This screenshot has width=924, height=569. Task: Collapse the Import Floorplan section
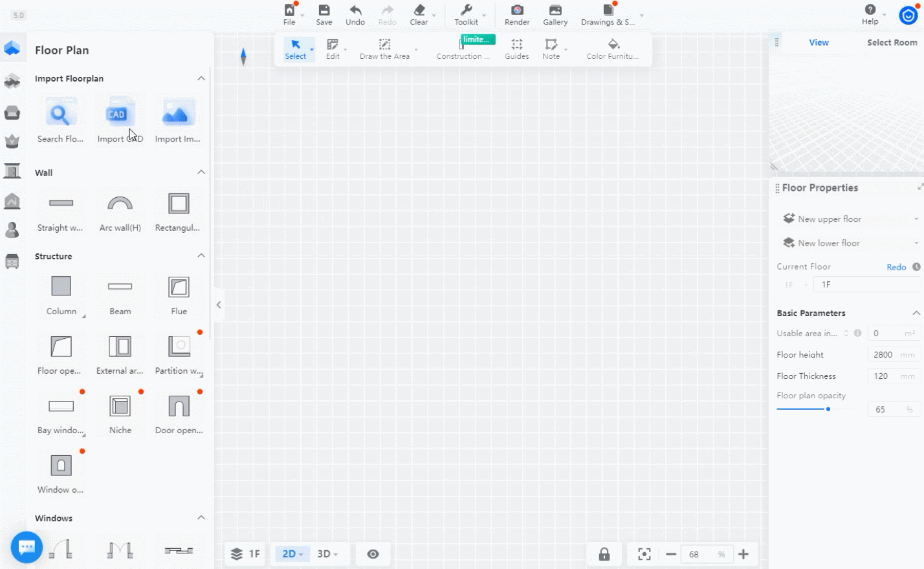click(201, 78)
